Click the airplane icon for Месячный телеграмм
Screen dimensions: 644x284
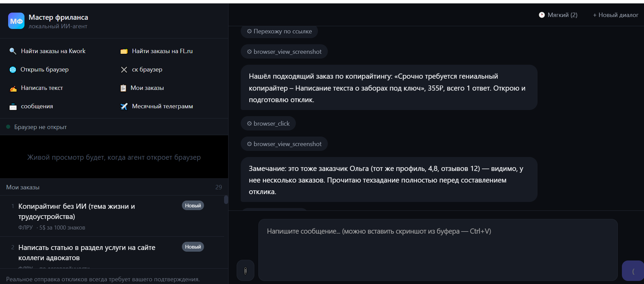tap(124, 106)
